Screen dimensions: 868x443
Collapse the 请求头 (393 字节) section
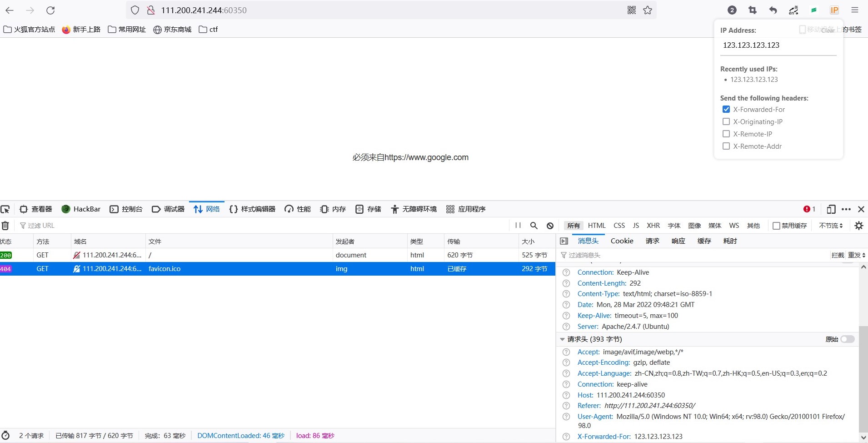point(563,339)
